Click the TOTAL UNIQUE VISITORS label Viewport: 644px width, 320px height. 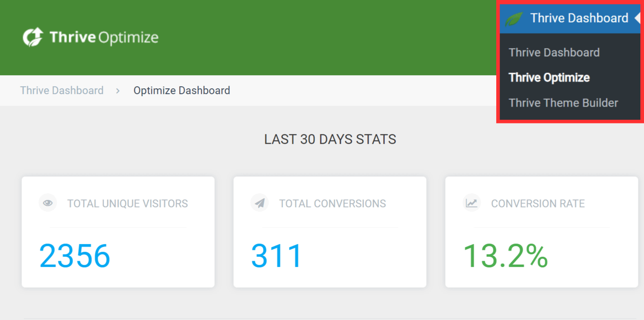pyautogui.click(x=127, y=204)
